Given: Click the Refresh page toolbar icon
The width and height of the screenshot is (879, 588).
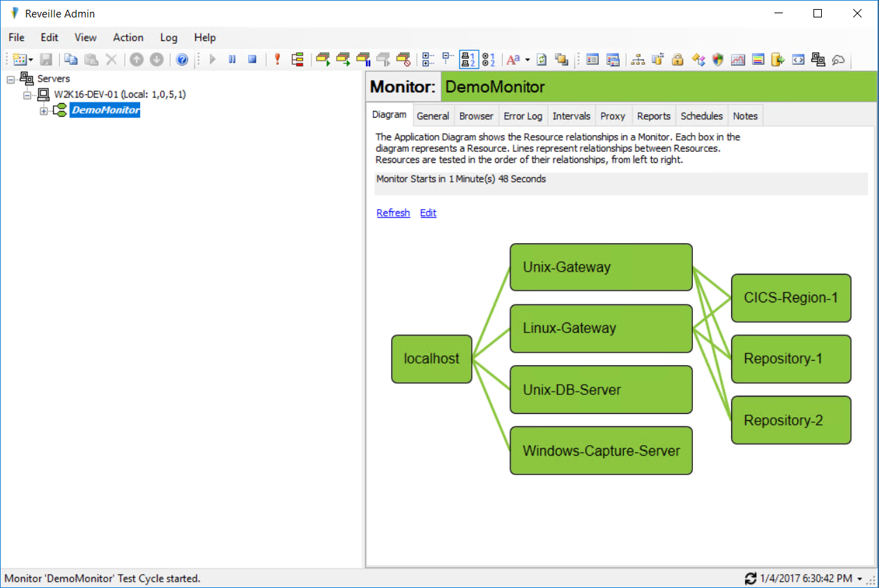Looking at the screenshot, I should click(542, 60).
